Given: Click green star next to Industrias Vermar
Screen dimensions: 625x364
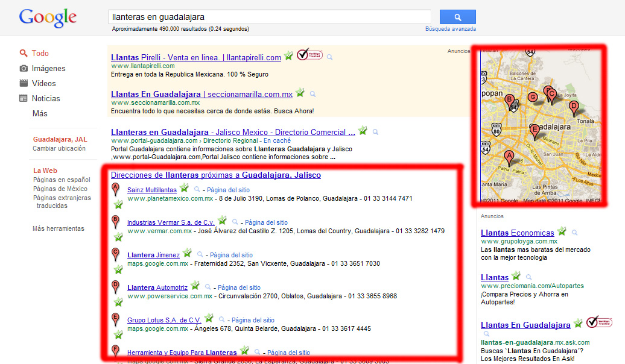Looking at the screenshot, I should (x=223, y=220).
